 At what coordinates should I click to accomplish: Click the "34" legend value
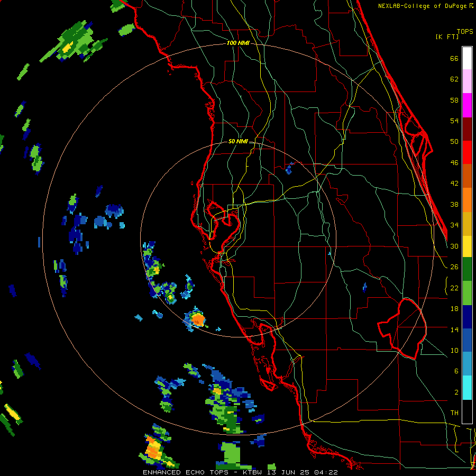point(454,225)
